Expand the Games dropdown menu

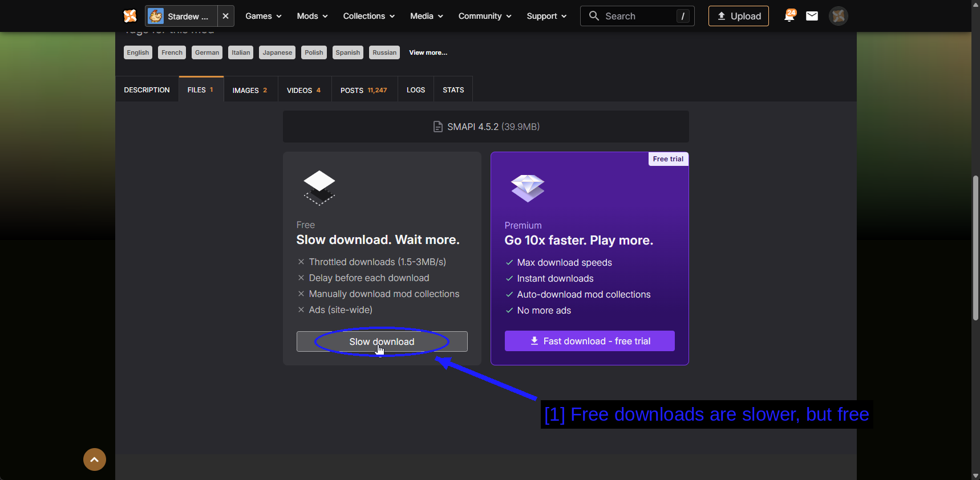point(264,16)
